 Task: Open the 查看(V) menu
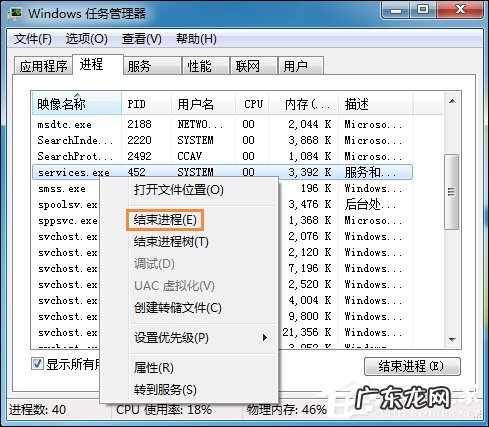[x=142, y=39]
